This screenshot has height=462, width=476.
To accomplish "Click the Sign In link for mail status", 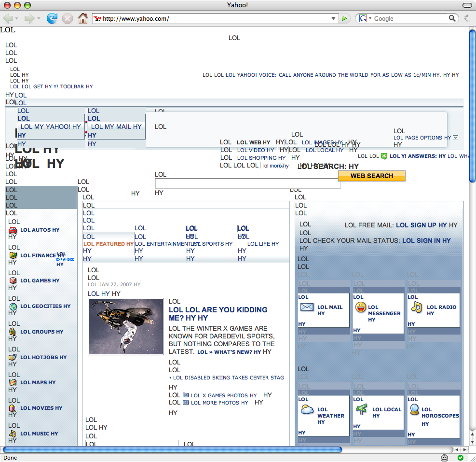I will point(426,240).
